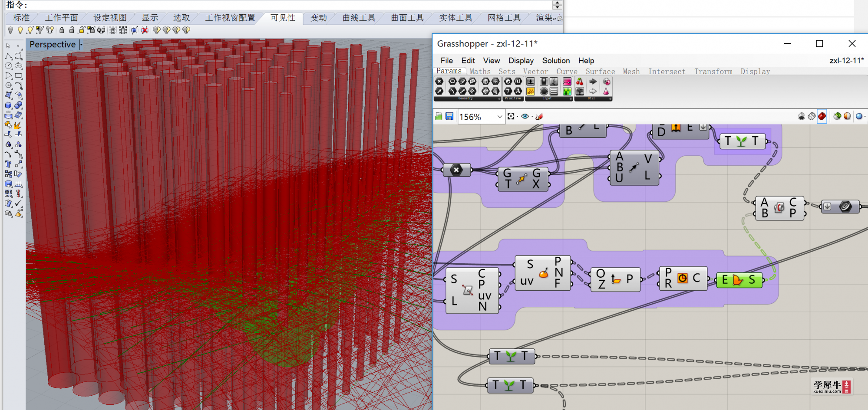The height and width of the screenshot is (410, 868).
Task: Open the Grasshopper Display menu
Action: click(x=521, y=61)
